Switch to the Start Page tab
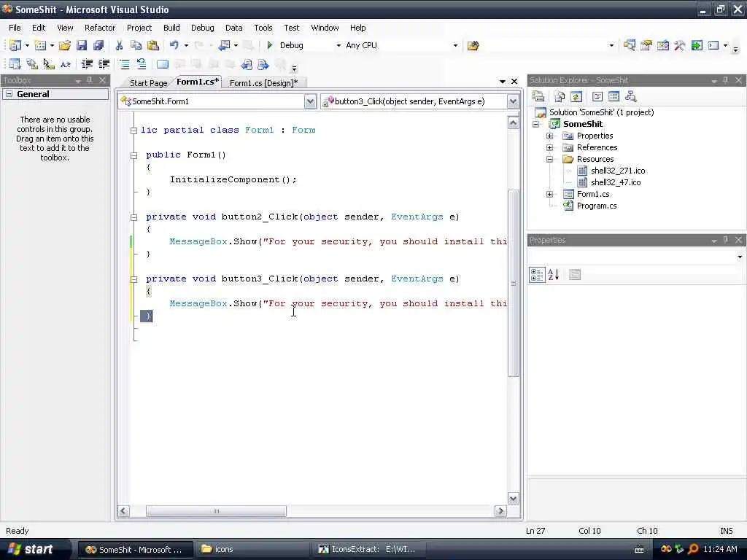Image resolution: width=747 pixels, height=560 pixels. (148, 83)
